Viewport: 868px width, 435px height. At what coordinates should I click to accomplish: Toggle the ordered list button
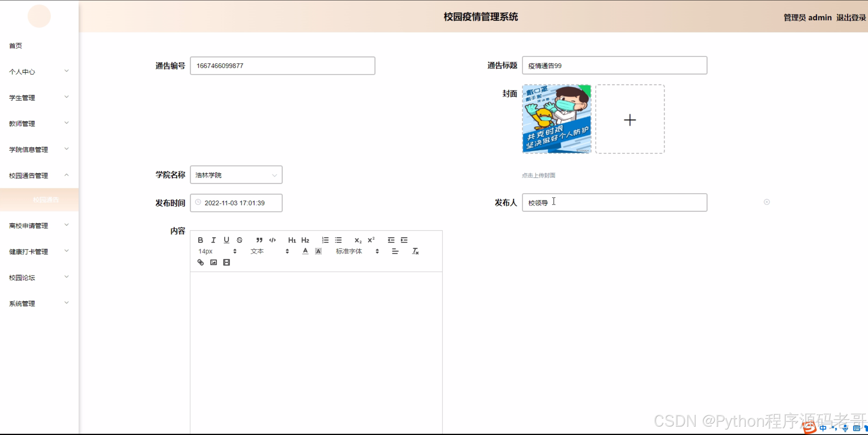tap(325, 240)
